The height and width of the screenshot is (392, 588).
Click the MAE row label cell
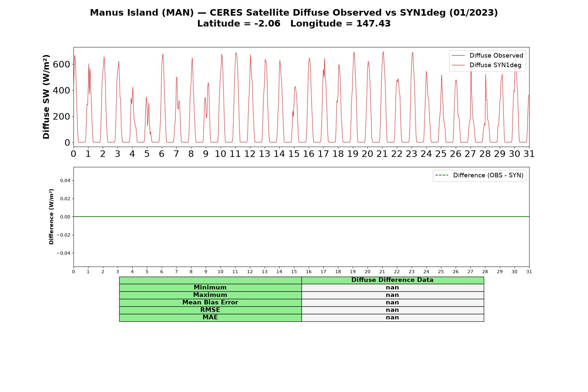click(210, 318)
